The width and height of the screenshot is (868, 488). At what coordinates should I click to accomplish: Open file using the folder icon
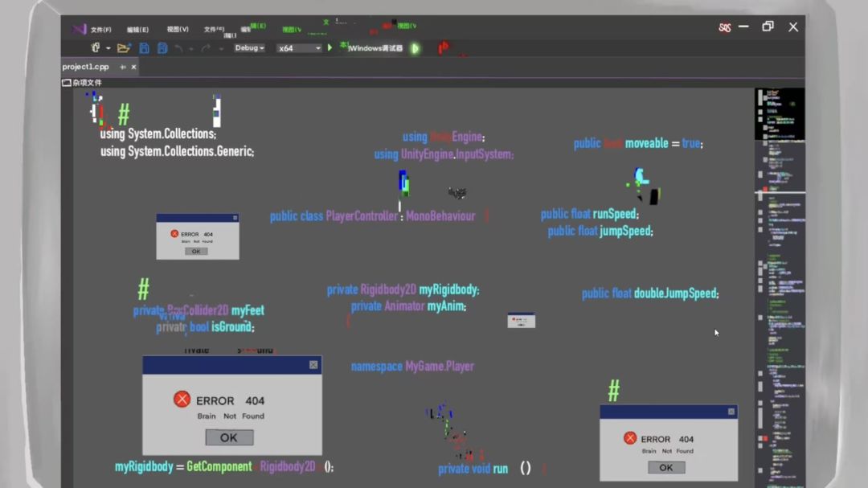point(124,48)
